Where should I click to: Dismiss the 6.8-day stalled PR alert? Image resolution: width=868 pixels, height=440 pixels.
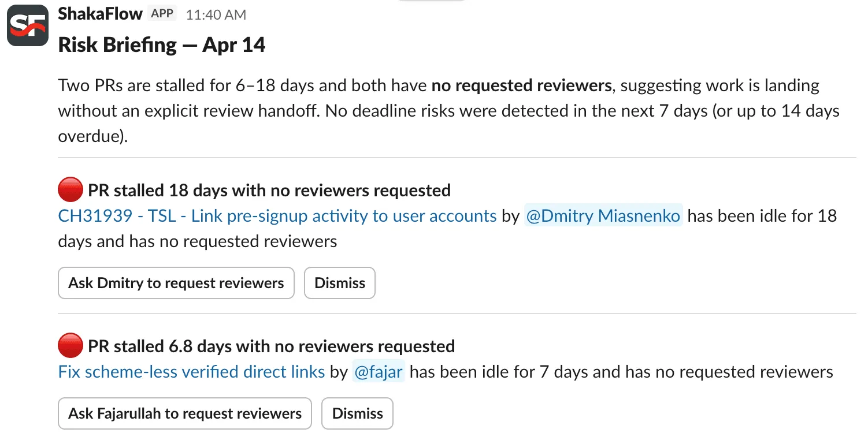click(x=357, y=413)
